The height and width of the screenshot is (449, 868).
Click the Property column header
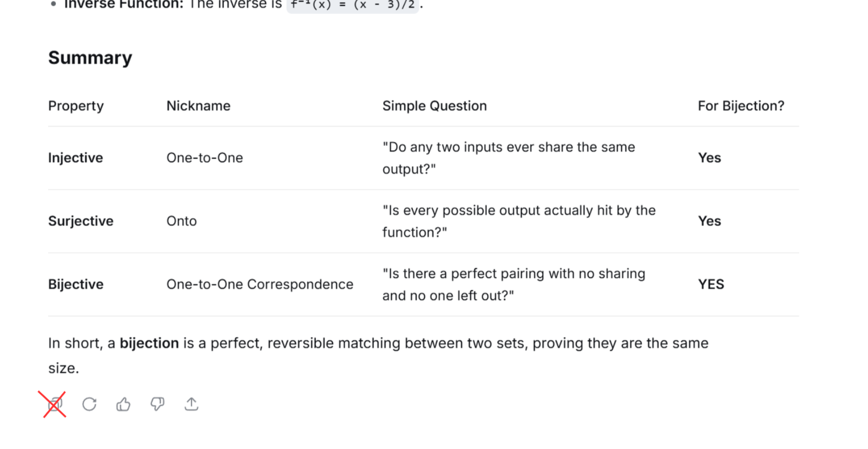pyautogui.click(x=76, y=106)
